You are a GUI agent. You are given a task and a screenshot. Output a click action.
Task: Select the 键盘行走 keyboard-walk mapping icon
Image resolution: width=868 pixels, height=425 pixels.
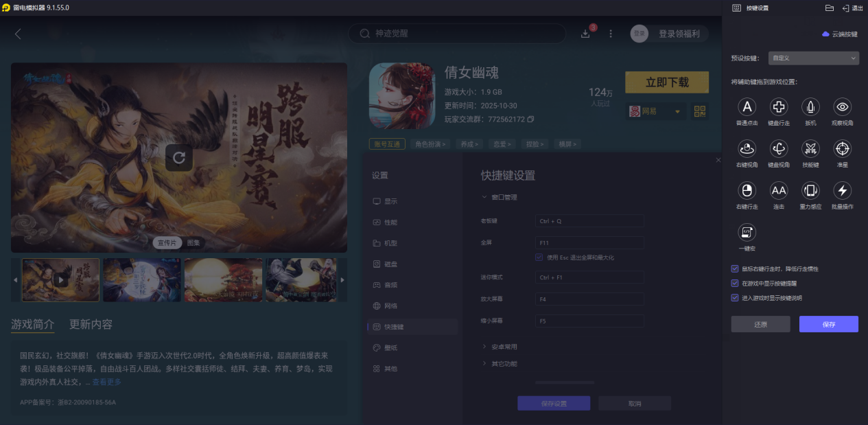point(778,107)
